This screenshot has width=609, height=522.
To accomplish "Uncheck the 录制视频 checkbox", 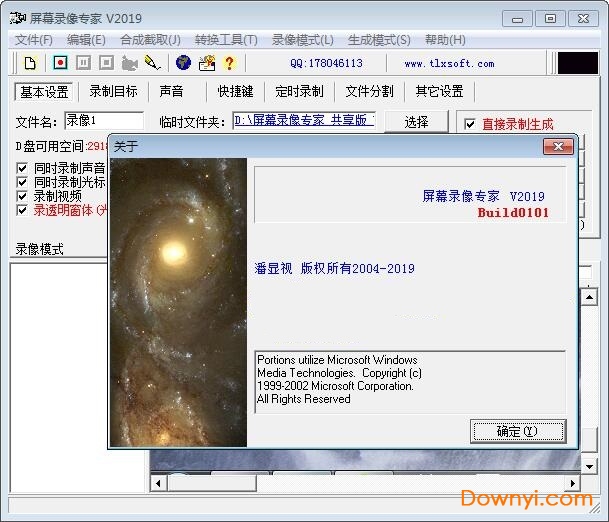I will point(23,196).
